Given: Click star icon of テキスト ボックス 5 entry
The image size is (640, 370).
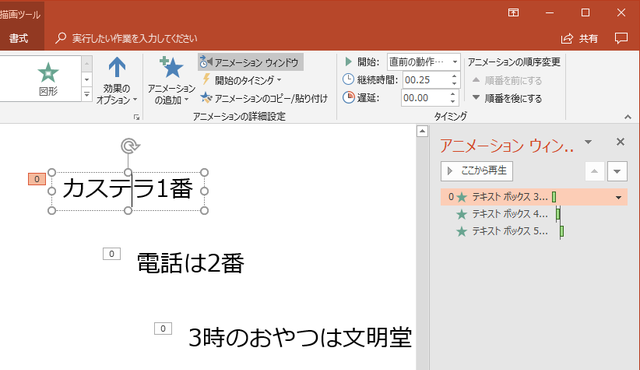Looking at the screenshot, I should pyautogui.click(x=462, y=232).
